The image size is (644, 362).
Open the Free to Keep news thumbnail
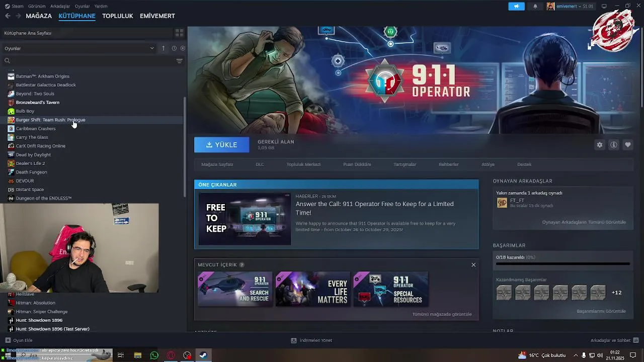[x=245, y=219]
